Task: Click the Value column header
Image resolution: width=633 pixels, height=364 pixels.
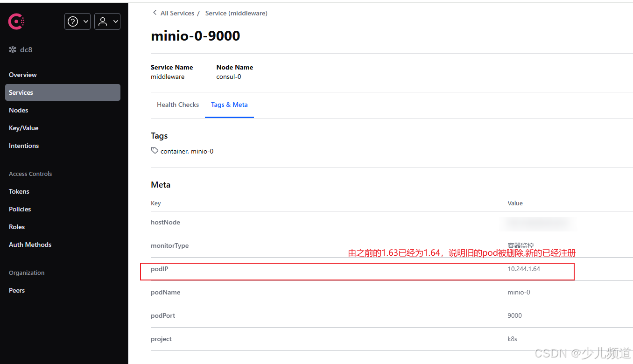Action: [x=515, y=203]
